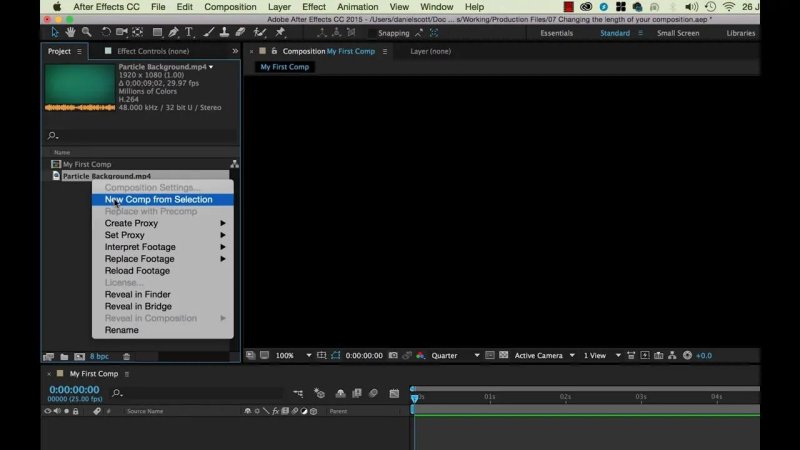This screenshot has width=800, height=450.
Task: Click the timeline current time indicator
Action: (x=414, y=397)
